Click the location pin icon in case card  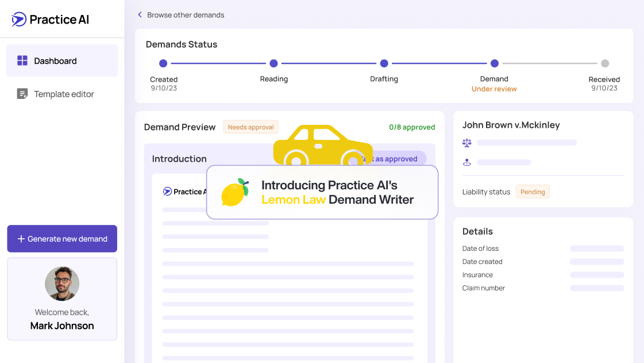467,162
